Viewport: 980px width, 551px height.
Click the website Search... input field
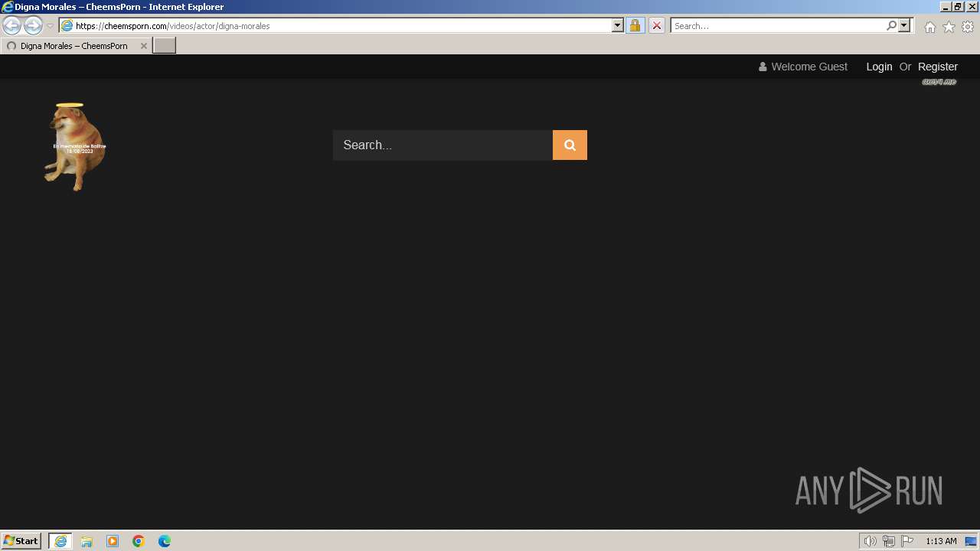(x=443, y=145)
